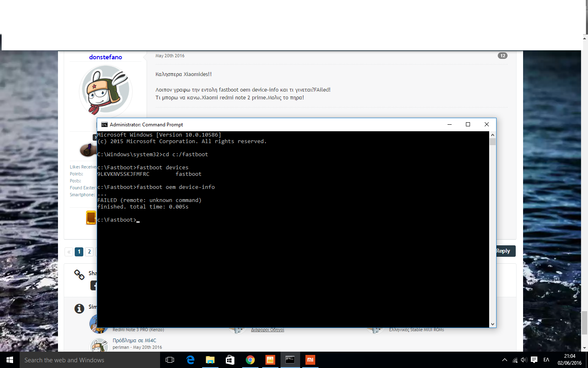Go to forum page 2
The width and height of the screenshot is (588, 368).
[x=89, y=251]
